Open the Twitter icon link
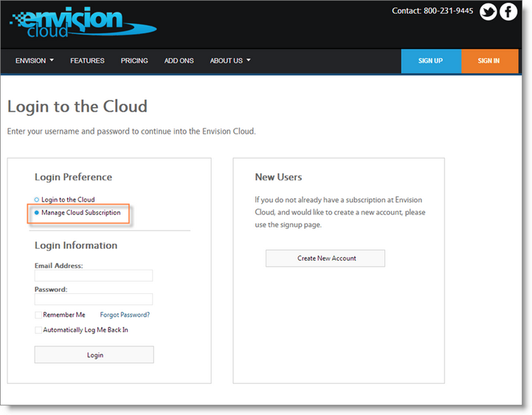532x415 pixels. pyautogui.click(x=488, y=12)
